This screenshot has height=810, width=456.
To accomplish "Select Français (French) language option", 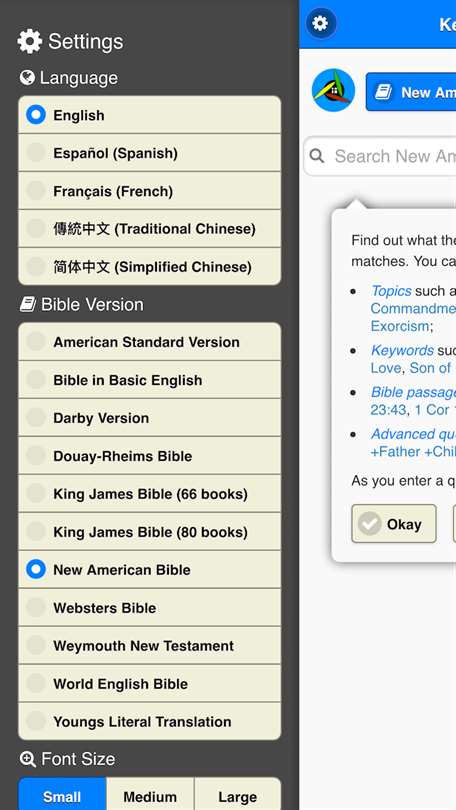I will pos(150,191).
